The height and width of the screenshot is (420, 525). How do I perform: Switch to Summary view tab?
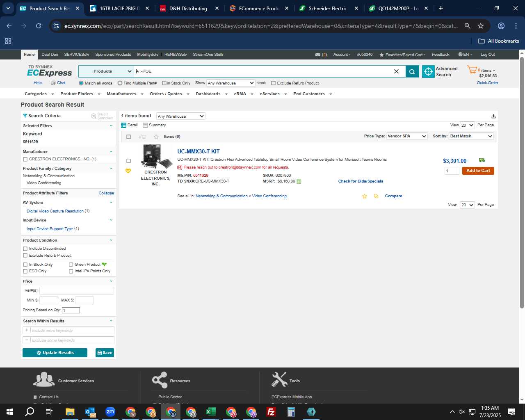(x=154, y=125)
